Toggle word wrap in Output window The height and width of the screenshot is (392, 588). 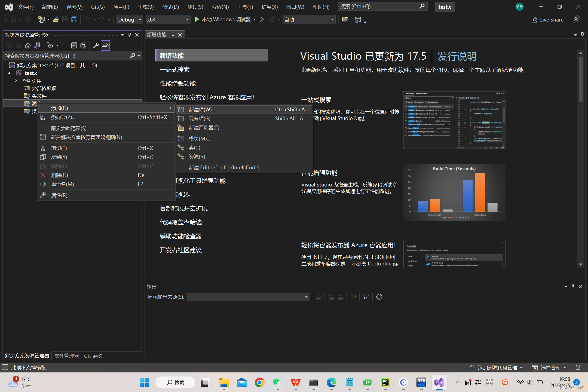point(366,297)
